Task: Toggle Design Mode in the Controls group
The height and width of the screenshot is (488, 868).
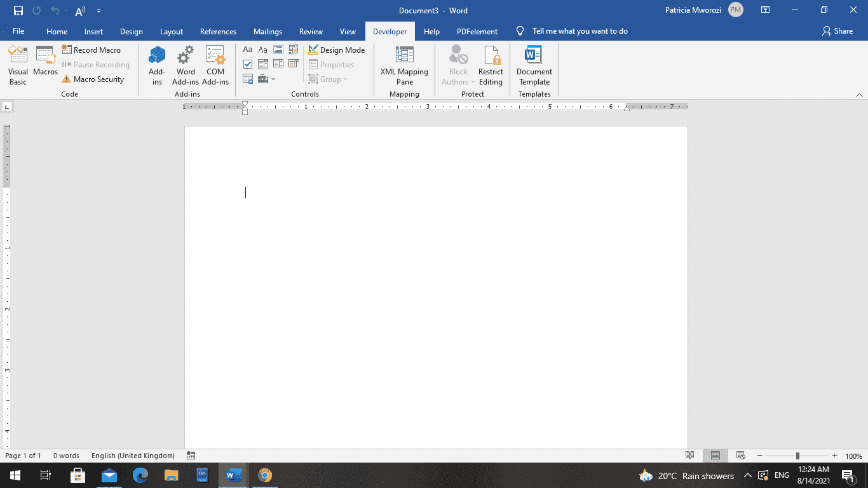Action: pos(337,49)
